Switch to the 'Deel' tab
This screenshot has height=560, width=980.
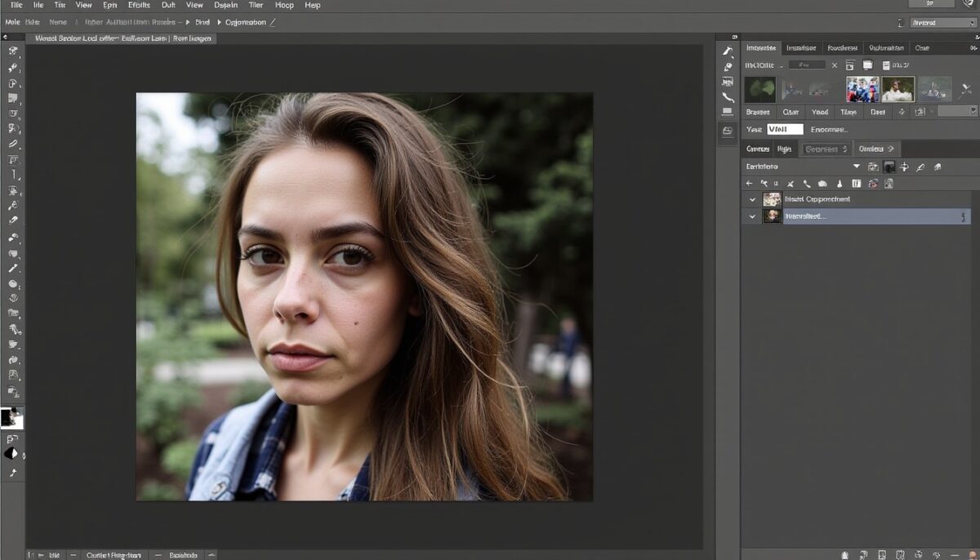(877, 112)
